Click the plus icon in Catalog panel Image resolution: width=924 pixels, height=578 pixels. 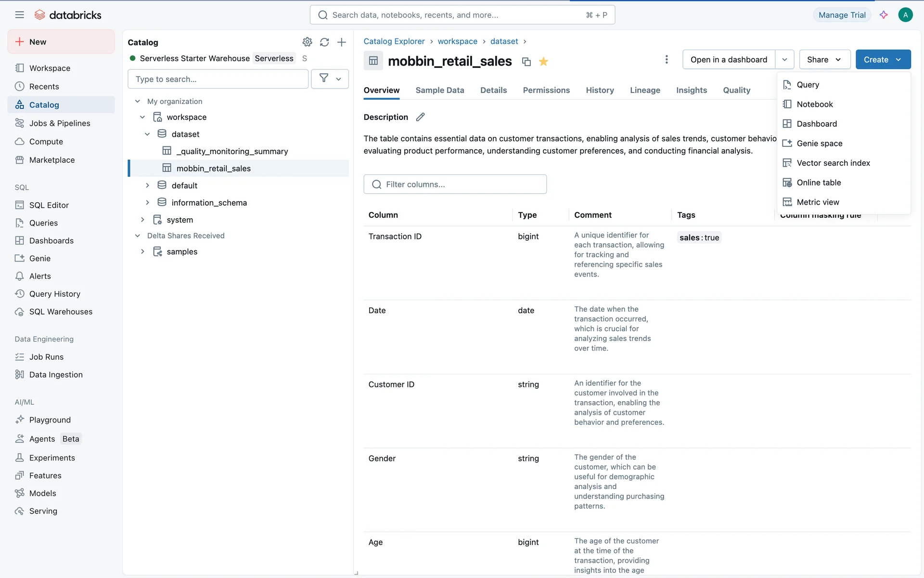[342, 42]
